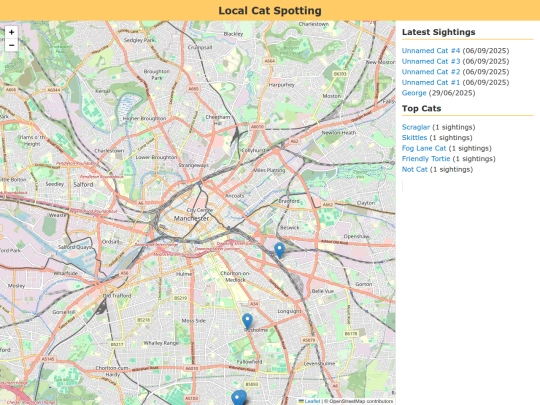Select the map marker at Rusholme

[247, 322]
